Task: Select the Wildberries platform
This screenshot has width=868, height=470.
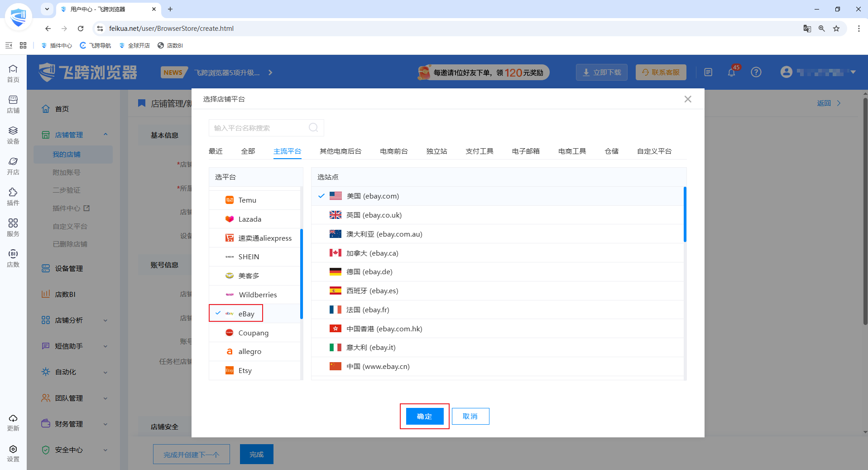Action: pos(254,295)
